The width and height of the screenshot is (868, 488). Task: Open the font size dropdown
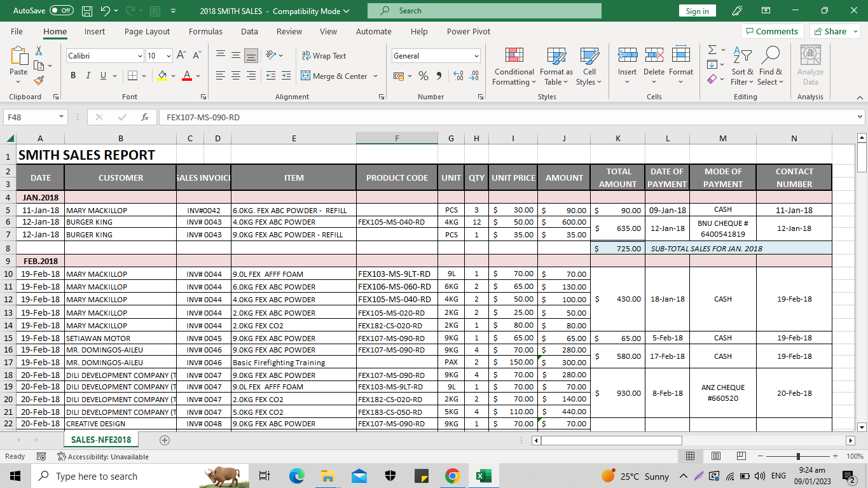169,56
